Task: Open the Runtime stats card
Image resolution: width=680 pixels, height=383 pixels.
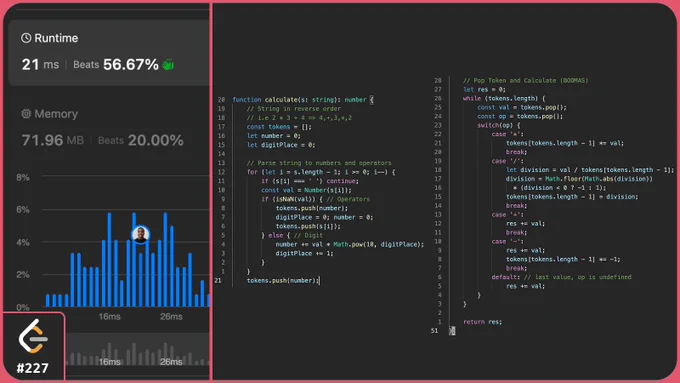Action: tap(109, 52)
